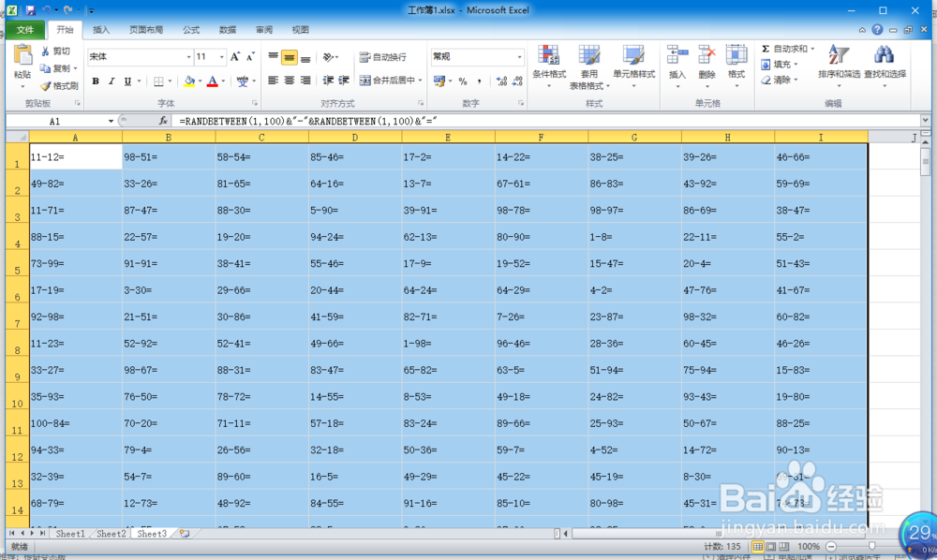This screenshot has width=937, height=560.
Task: Open the font color dropdown arrow
Action: coord(224,81)
